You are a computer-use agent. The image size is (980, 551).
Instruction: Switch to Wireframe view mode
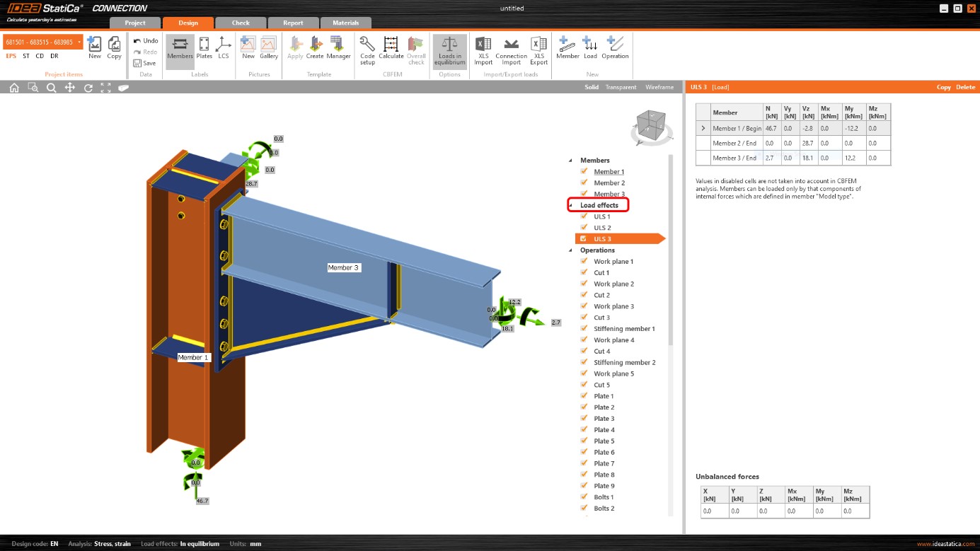(659, 87)
